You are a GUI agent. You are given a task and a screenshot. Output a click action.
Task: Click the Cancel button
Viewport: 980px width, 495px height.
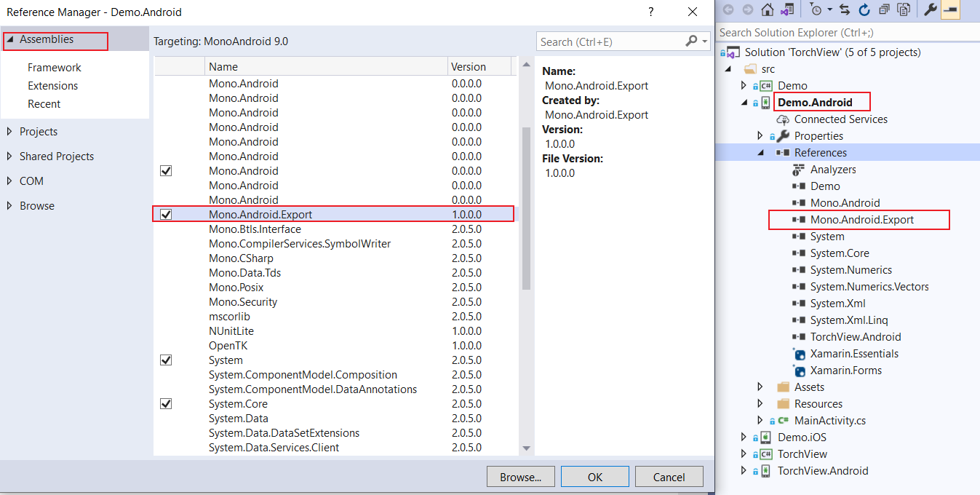[669, 477]
